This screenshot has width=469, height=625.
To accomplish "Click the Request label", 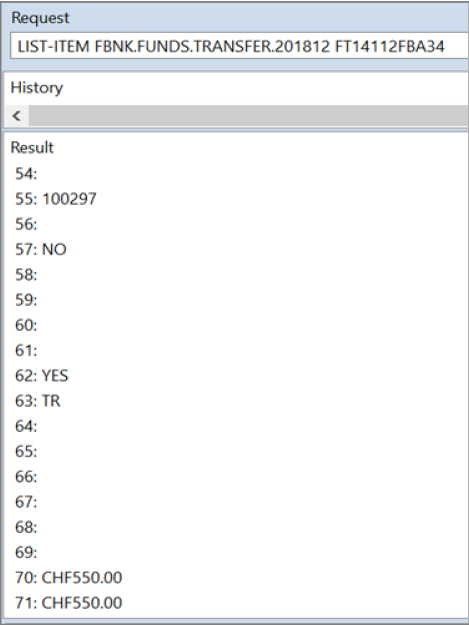I will (x=40, y=18).
